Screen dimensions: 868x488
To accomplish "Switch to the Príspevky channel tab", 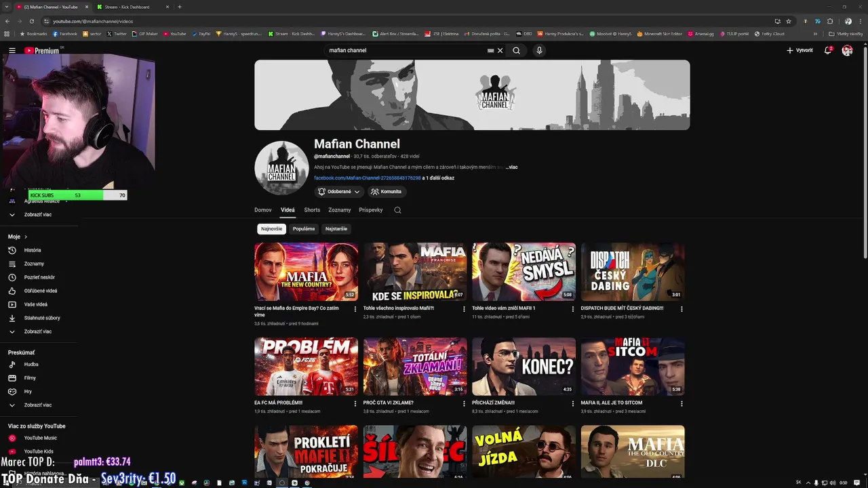I will point(371,210).
